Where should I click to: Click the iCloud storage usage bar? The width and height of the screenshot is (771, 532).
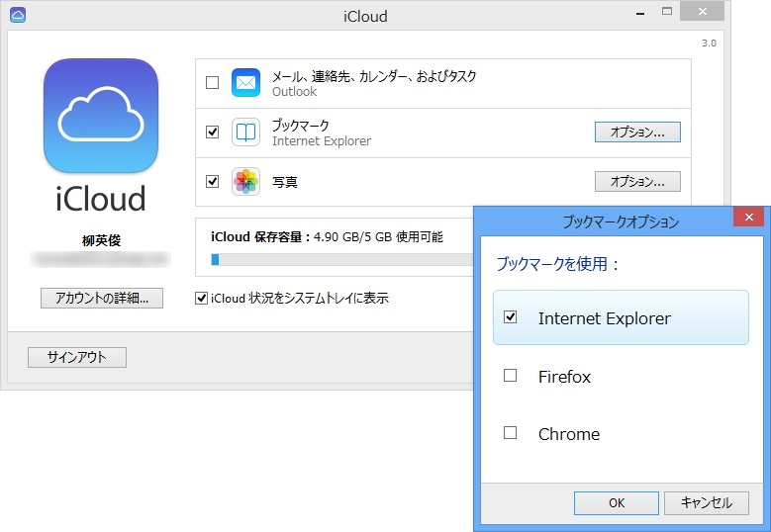click(341, 259)
